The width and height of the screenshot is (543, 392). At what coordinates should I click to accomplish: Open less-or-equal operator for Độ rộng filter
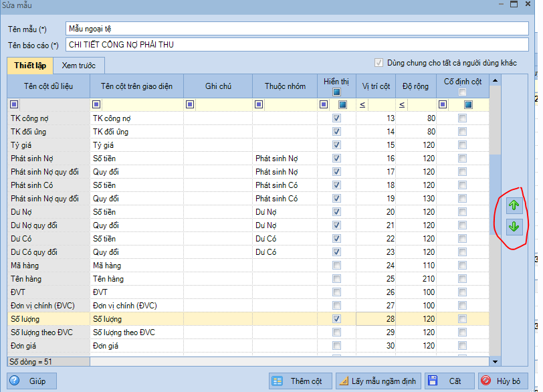(402, 104)
